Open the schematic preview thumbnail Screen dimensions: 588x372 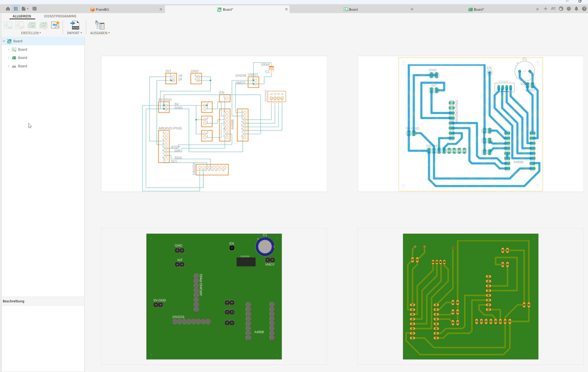click(214, 124)
